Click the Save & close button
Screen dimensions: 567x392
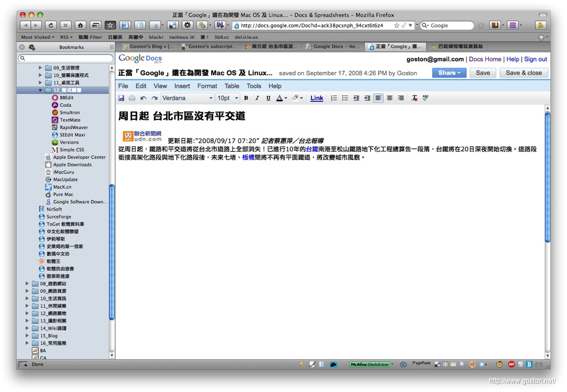pyautogui.click(x=523, y=73)
